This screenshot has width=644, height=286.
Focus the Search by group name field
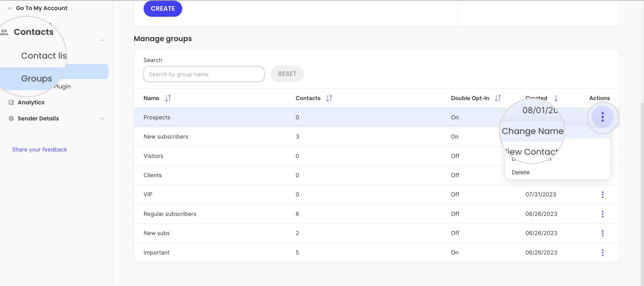coord(204,74)
